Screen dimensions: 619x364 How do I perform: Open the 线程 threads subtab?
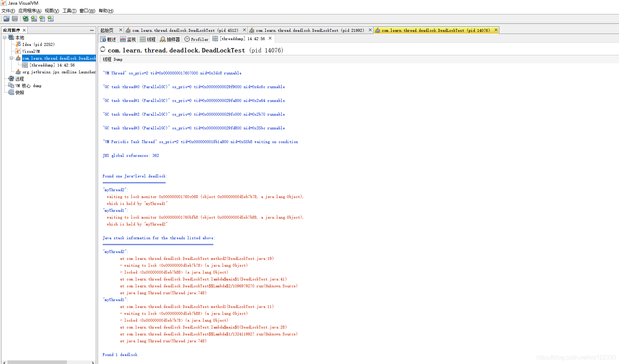148,39
